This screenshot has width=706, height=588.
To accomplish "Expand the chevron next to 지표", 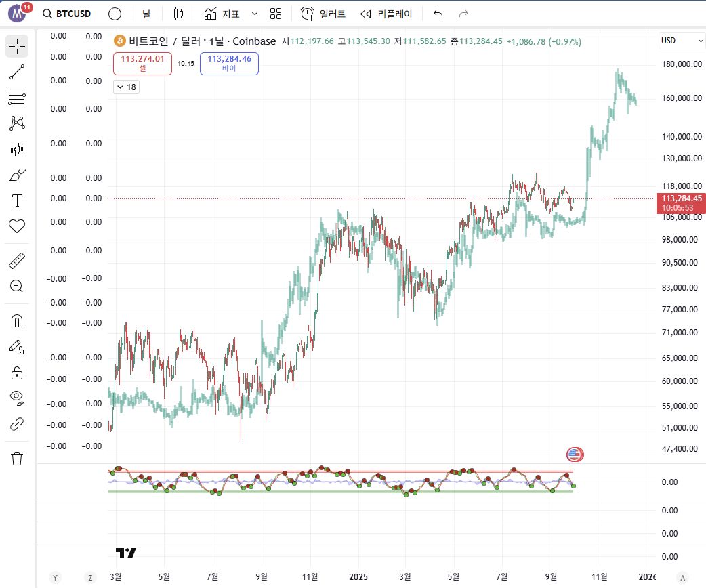I will pyautogui.click(x=255, y=14).
